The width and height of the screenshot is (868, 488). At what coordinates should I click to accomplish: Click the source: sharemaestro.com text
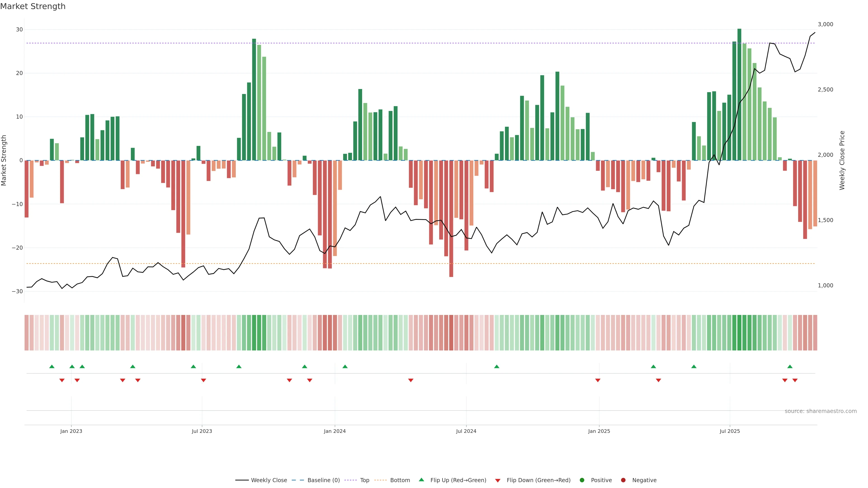click(x=821, y=411)
